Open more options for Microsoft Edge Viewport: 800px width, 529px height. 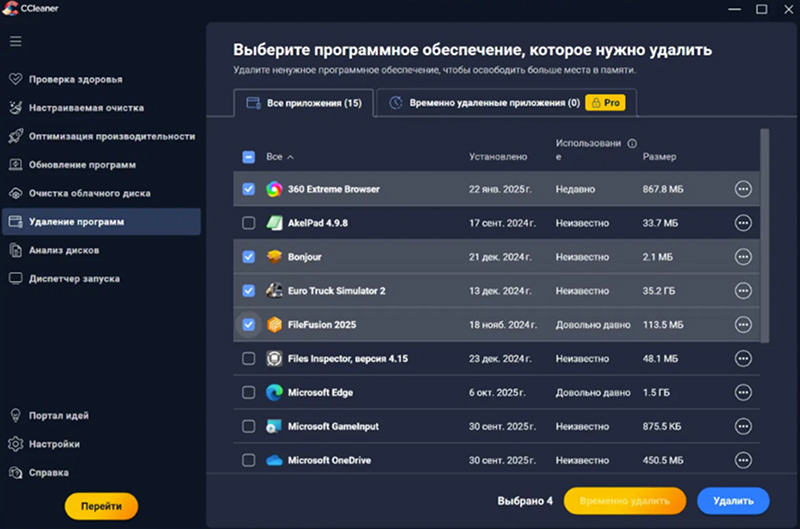click(743, 392)
